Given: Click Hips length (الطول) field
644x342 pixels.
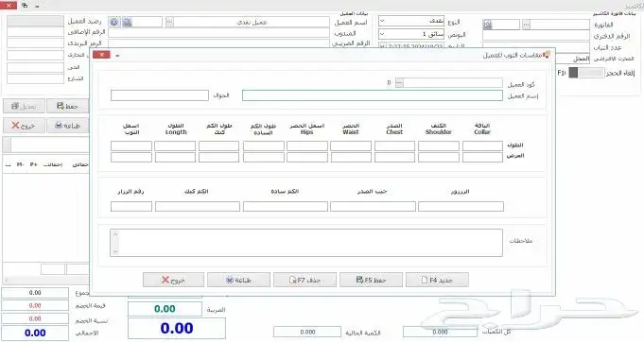Looking at the screenshot, I should click(x=307, y=146).
